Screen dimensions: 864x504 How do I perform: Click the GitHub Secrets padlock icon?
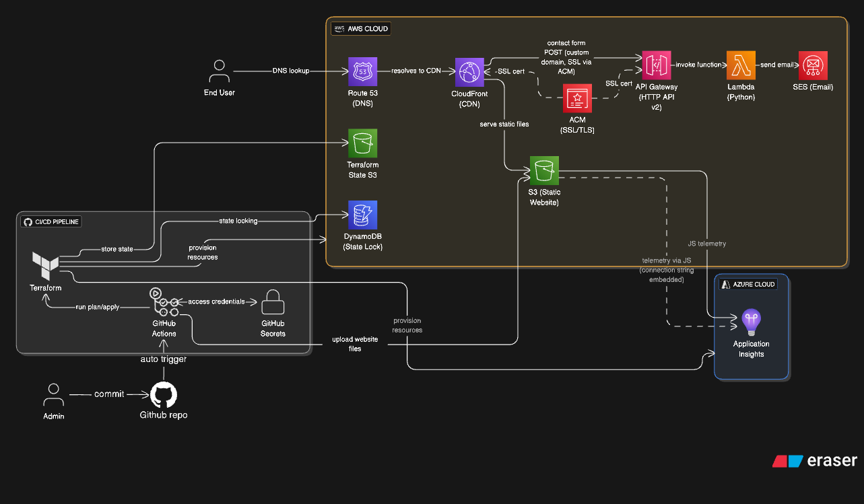point(273,303)
